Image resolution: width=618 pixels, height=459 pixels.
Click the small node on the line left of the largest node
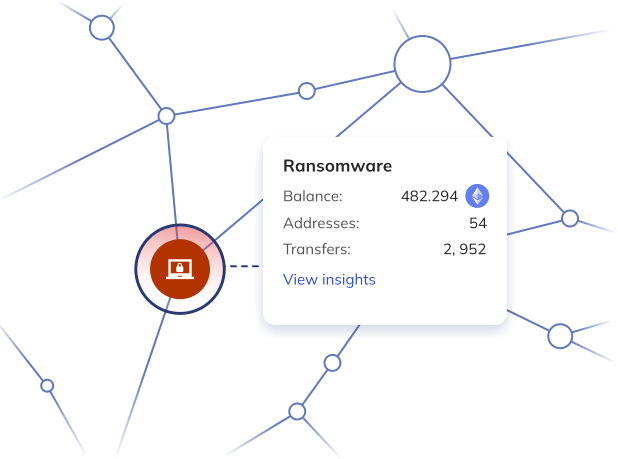(x=307, y=91)
